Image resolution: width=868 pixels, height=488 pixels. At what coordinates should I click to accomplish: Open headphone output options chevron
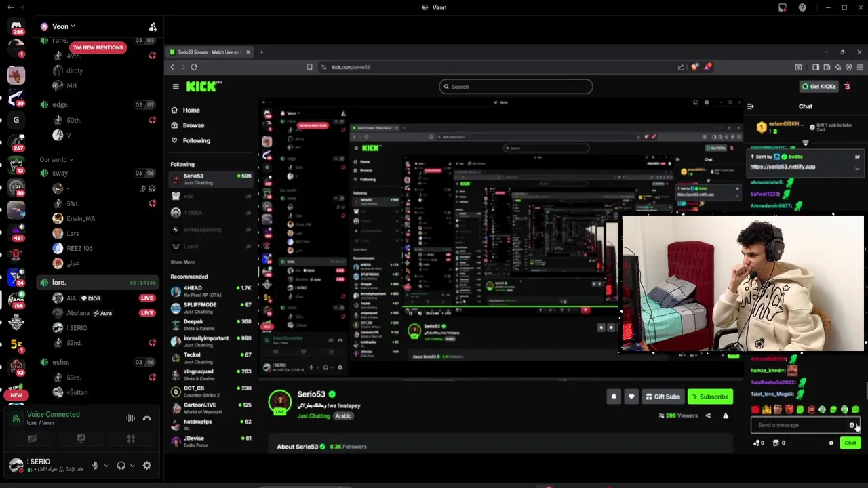click(x=132, y=466)
